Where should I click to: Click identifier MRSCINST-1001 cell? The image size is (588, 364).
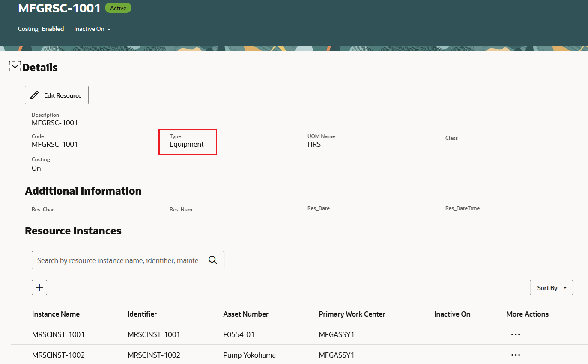coord(154,334)
